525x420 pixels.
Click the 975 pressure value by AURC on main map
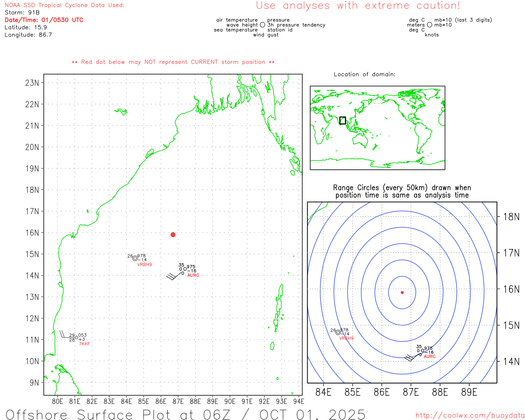(191, 267)
